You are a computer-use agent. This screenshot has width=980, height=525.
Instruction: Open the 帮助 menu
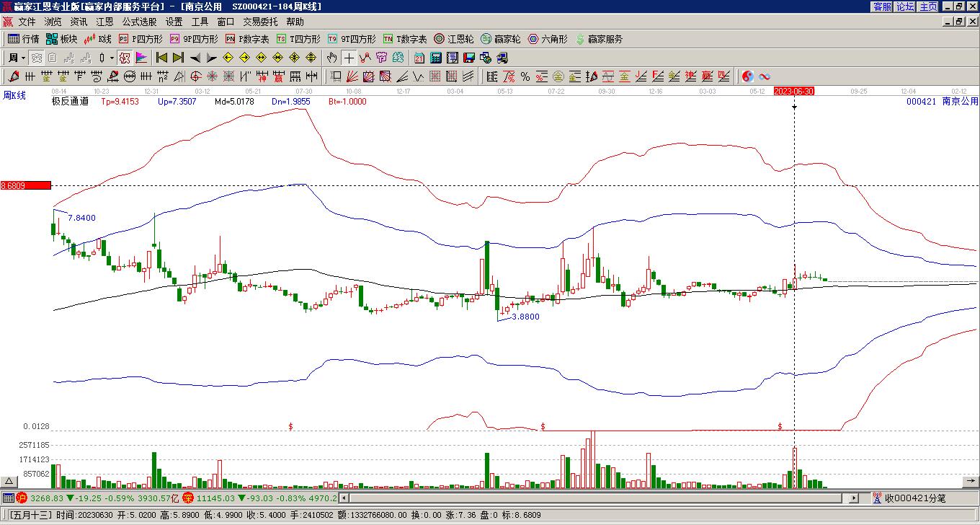click(x=295, y=22)
